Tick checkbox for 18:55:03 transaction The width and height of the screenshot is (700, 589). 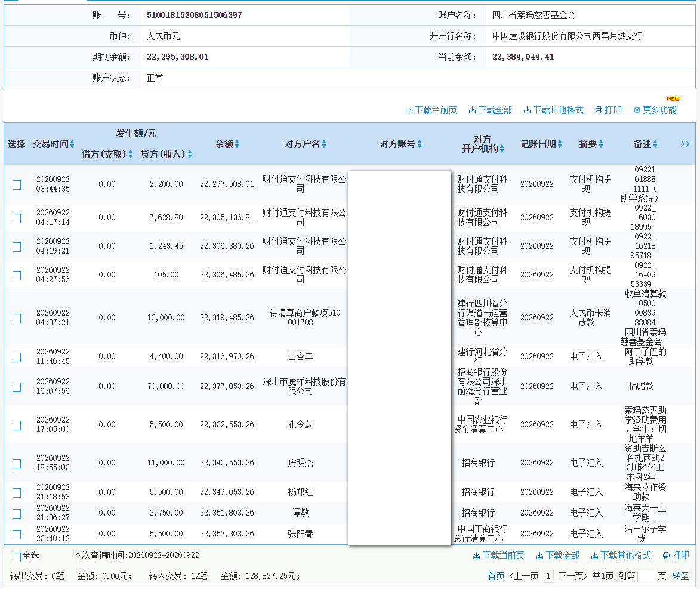[17, 464]
